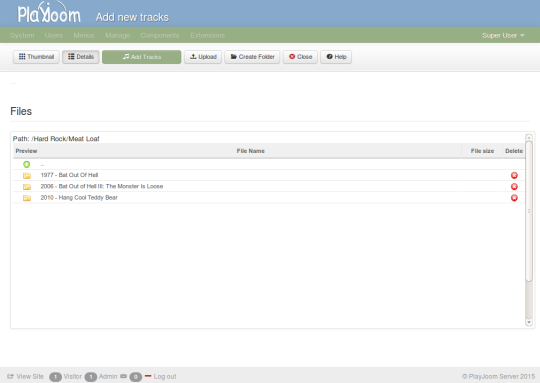Open the Components menu
The image size is (540, 383).
tap(160, 35)
